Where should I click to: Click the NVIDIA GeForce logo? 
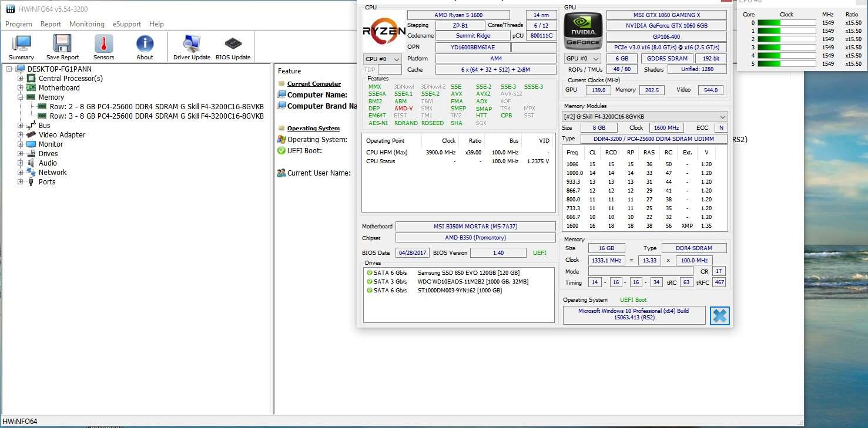click(583, 31)
